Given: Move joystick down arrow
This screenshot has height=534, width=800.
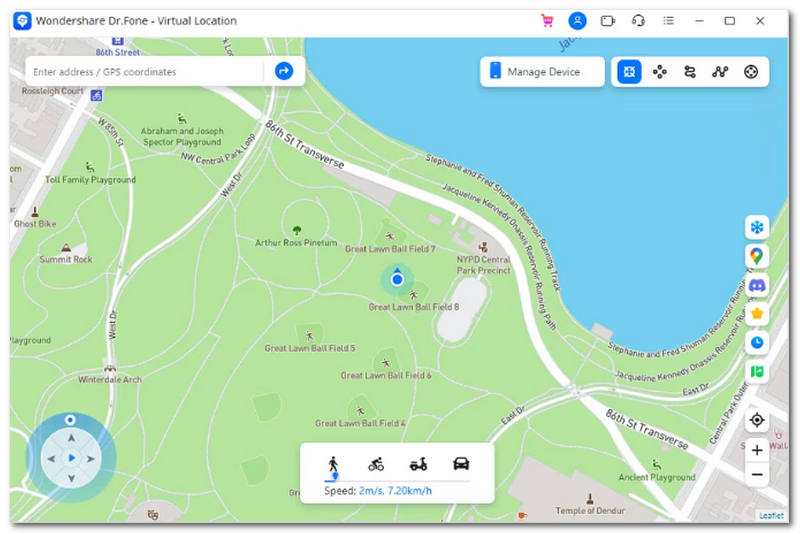Looking at the screenshot, I should (71, 479).
